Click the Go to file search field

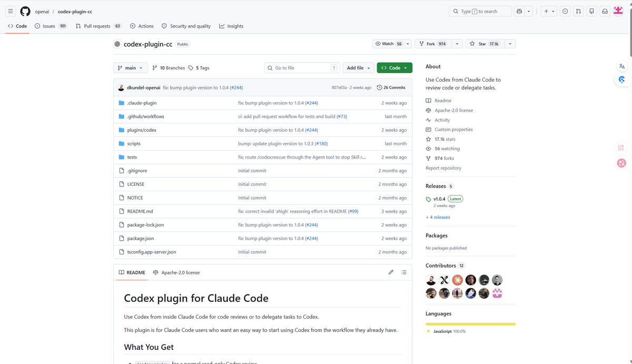coord(302,68)
